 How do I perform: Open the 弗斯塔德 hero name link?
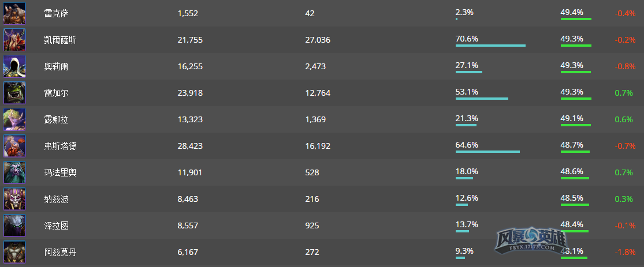click(x=60, y=146)
